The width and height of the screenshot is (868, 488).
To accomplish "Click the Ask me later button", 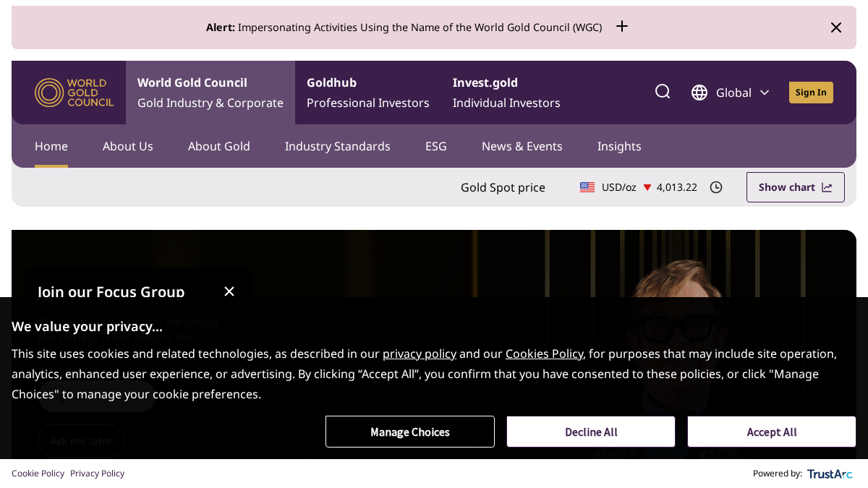I will tap(81, 441).
